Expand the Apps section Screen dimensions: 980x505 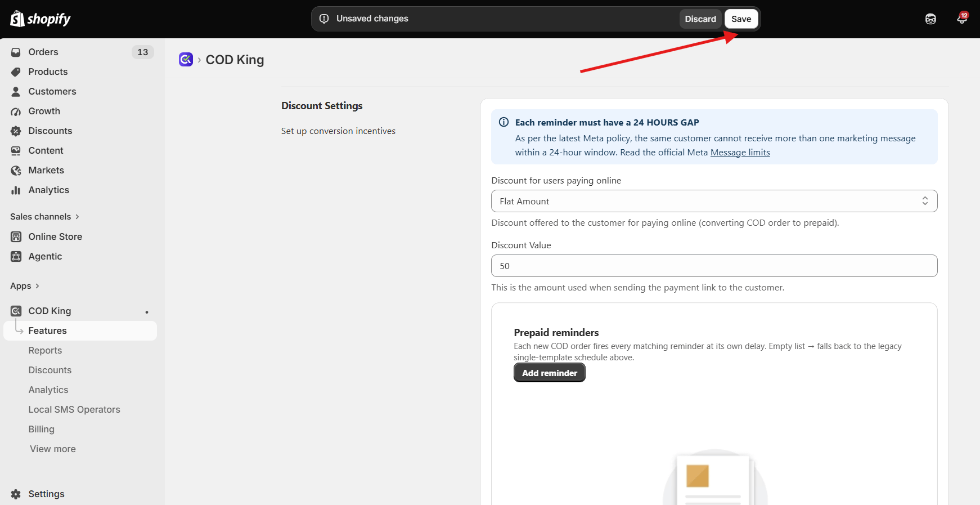pyautogui.click(x=25, y=286)
